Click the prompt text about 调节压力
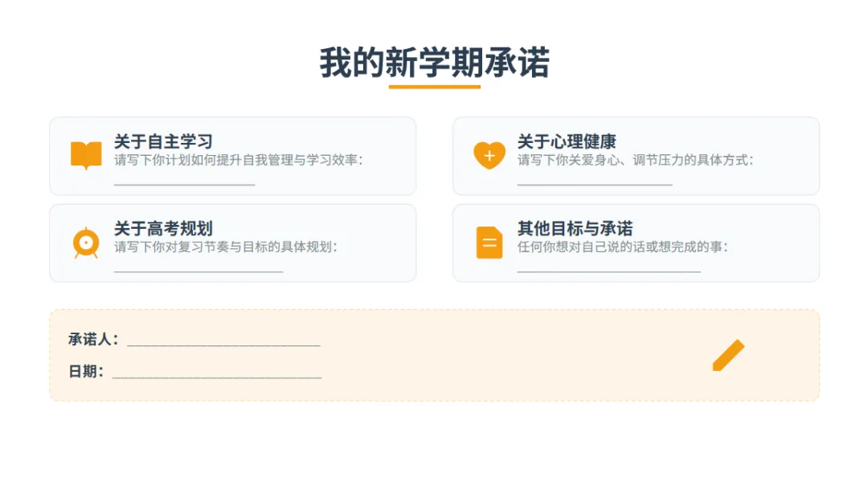Viewport: 868px width, 490px height. (636, 160)
